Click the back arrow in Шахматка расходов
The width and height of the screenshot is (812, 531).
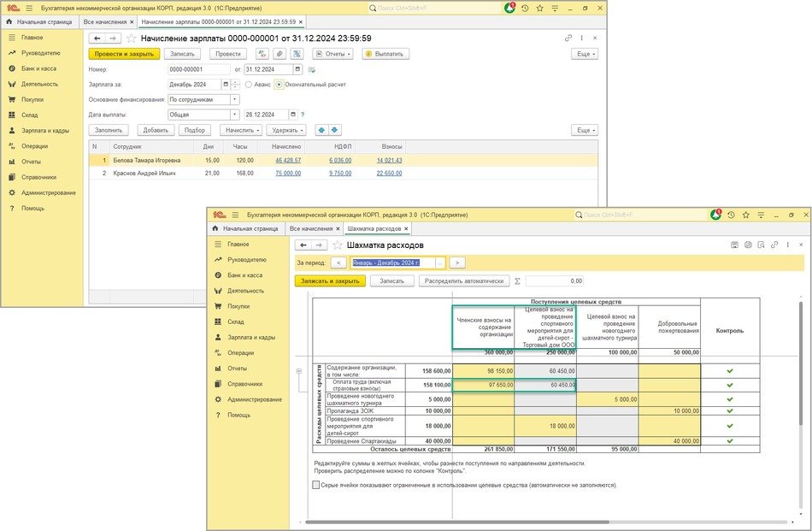[302, 245]
